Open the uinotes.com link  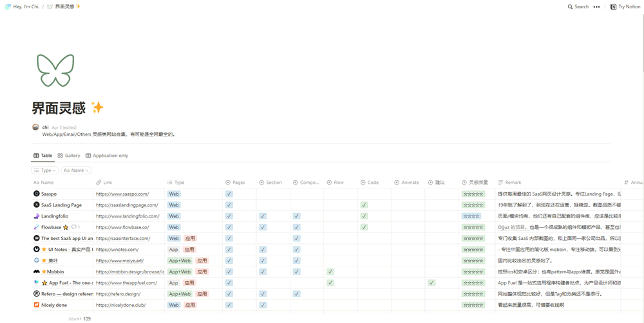pos(117,249)
